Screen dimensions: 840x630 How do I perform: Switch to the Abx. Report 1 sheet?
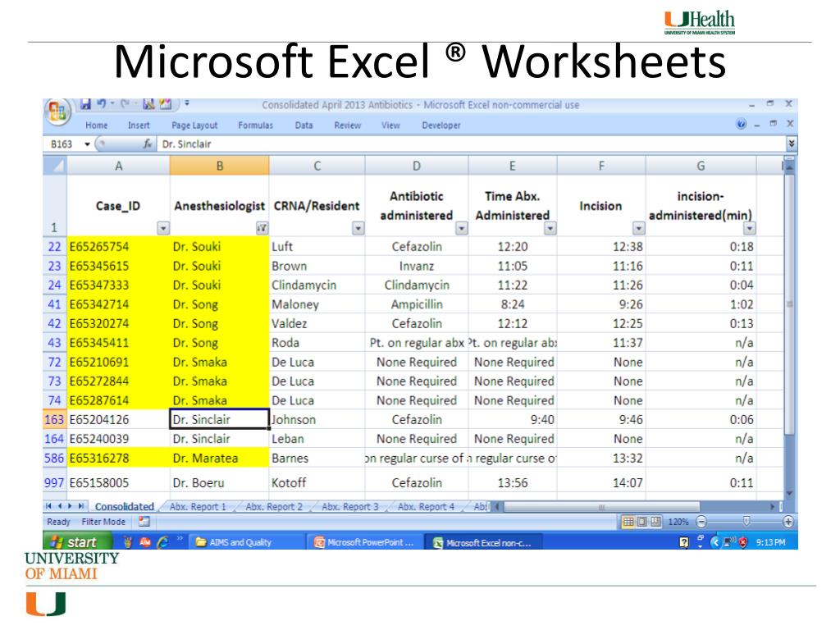198,506
